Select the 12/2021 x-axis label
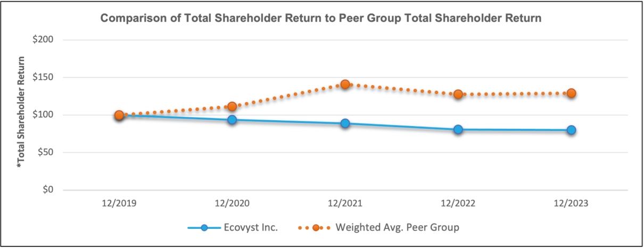This screenshot has width=644, height=249. pos(345,203)
